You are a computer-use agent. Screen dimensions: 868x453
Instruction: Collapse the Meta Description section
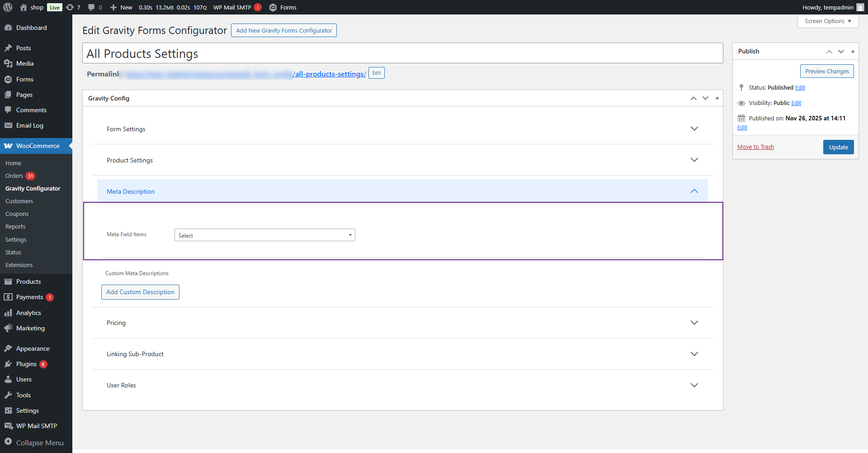[403, 191]
